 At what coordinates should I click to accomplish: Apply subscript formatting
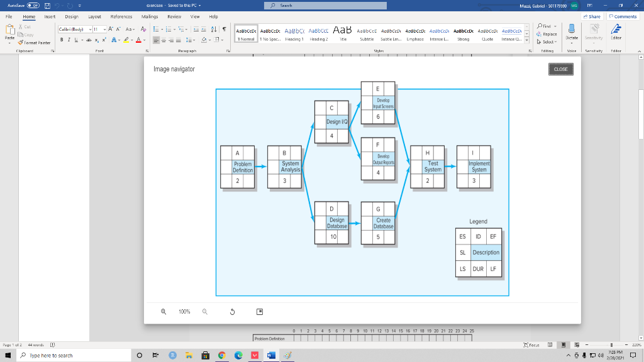tap(96, 40)
